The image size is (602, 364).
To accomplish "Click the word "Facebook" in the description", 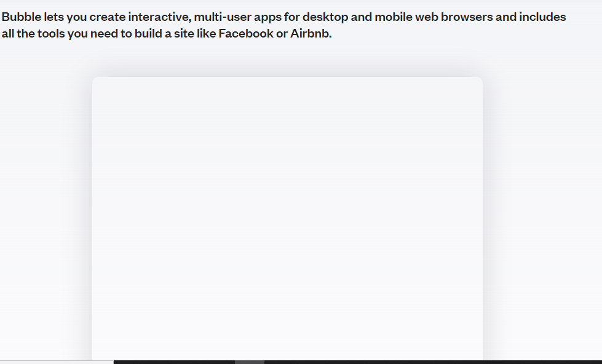I will [246, 33].
